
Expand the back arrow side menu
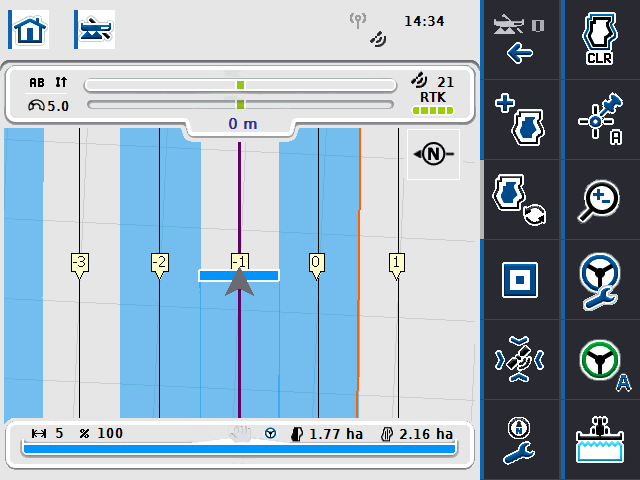[x=520, y=40]
